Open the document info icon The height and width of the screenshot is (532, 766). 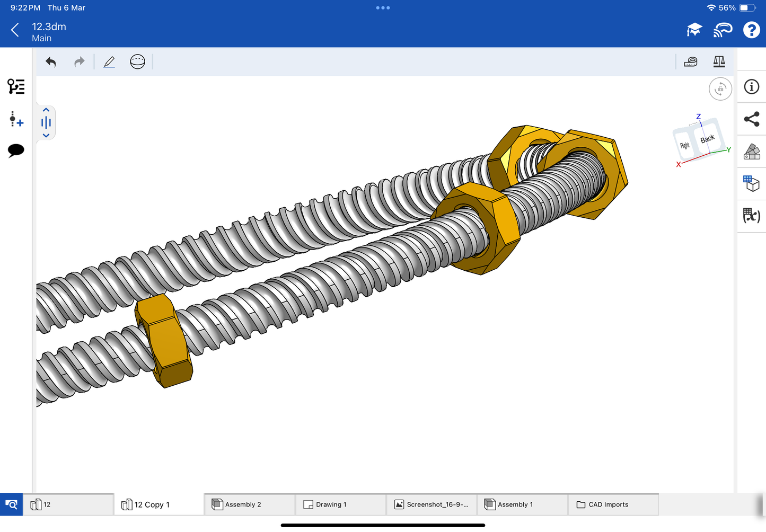point(752,87)
